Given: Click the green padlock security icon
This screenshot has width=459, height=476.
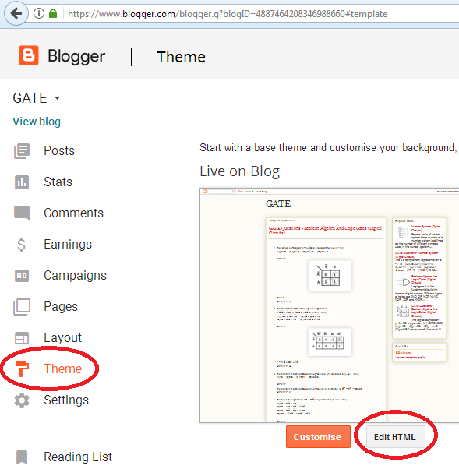Looking at the screenshot, I should [x=53, y=13].
